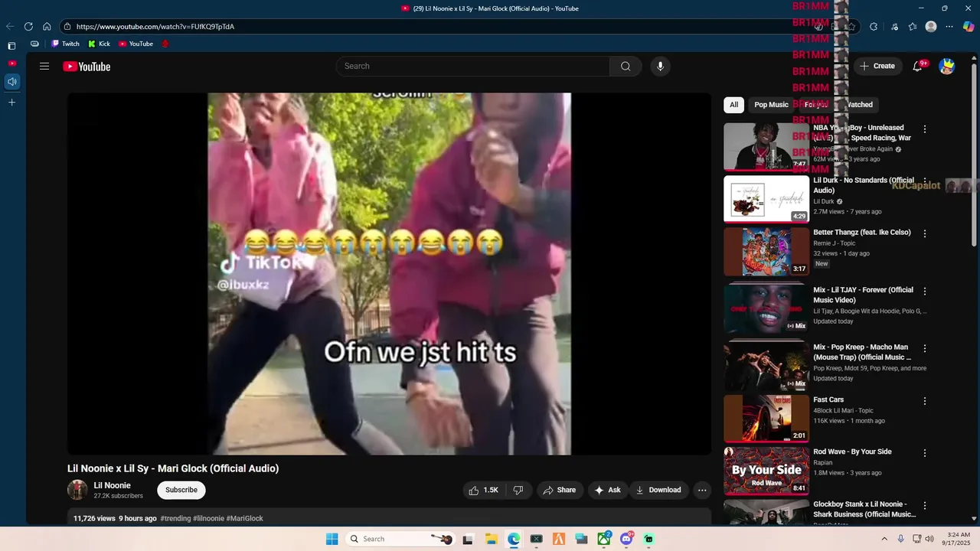Click the #MariGlock hashtag
The image size is (980, 551).
pyautogui.click(x=244, y=518)
